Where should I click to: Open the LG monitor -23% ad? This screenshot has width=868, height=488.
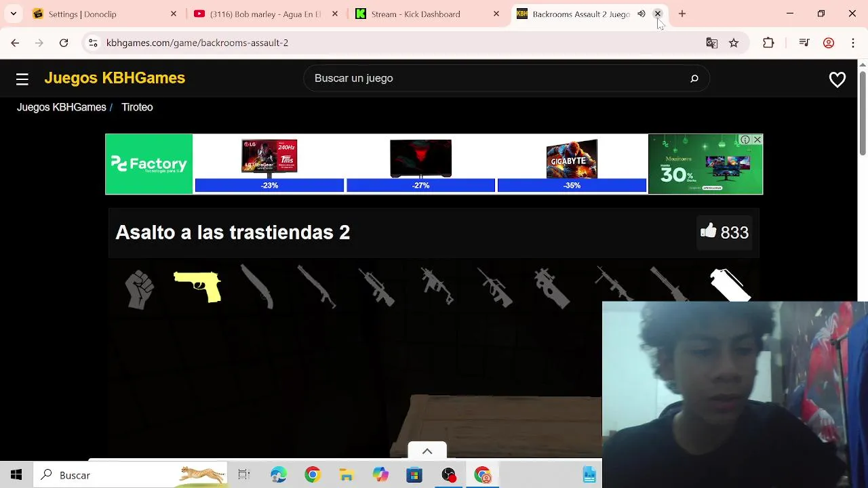[269, 165]
